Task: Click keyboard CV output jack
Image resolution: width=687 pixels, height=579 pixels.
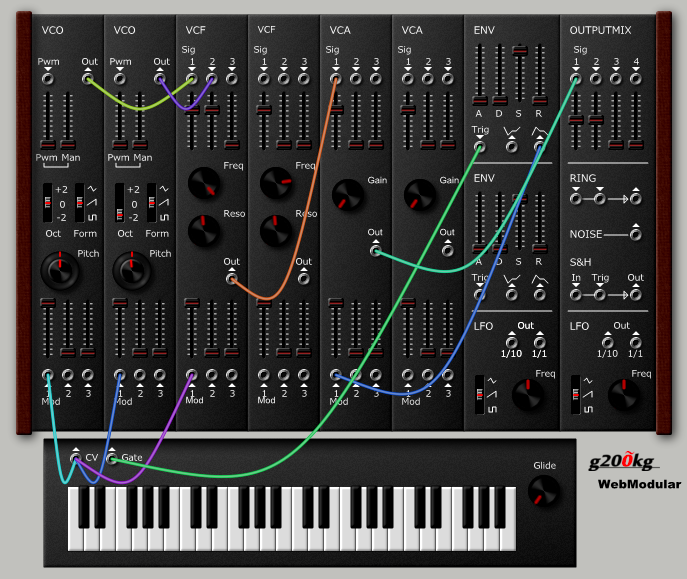Action: point(75,458)
